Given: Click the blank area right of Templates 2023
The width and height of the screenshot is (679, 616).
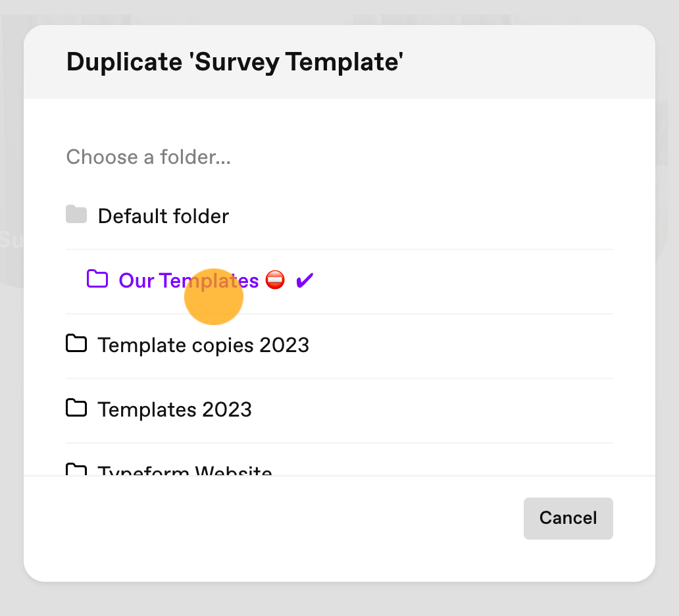Looking at the screenshot, I should coord(433,410).
